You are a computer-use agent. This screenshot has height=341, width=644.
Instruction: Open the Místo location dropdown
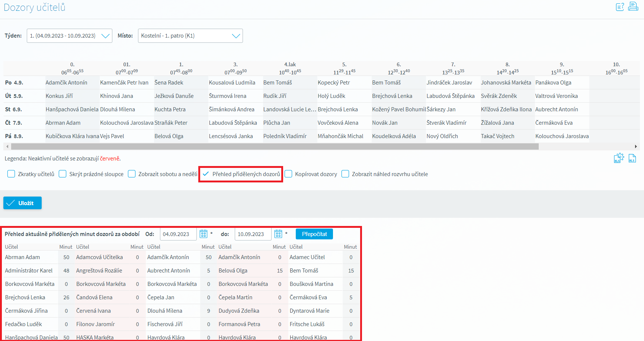point(190,36)
